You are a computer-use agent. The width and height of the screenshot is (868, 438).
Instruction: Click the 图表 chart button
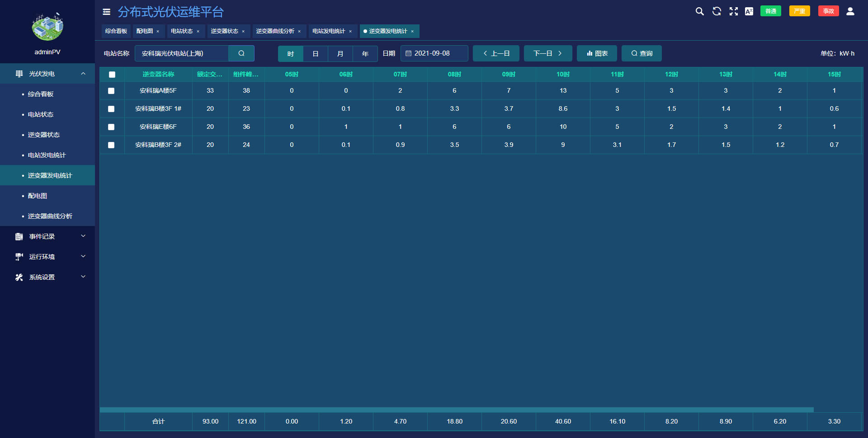pyautogui.click(x=597, y=53)
